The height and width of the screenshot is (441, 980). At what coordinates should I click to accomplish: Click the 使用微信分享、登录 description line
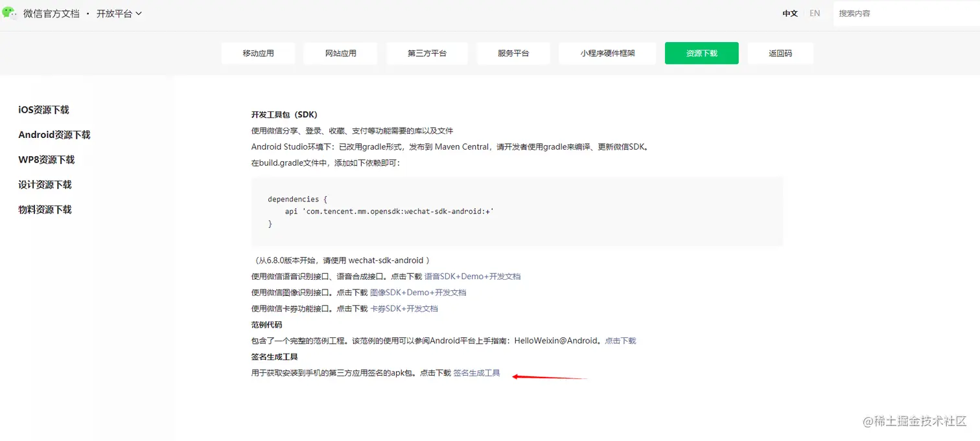[x=352, y=131]
